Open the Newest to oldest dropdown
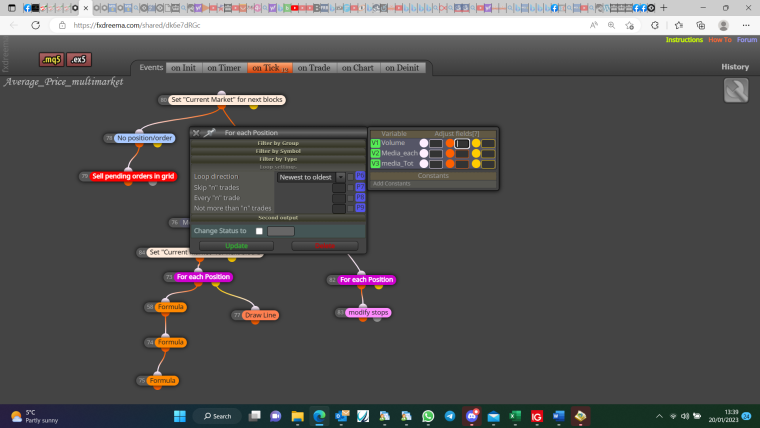Viewport: 760px width, 428px height. pyautogui.click(x=311, y=177)
